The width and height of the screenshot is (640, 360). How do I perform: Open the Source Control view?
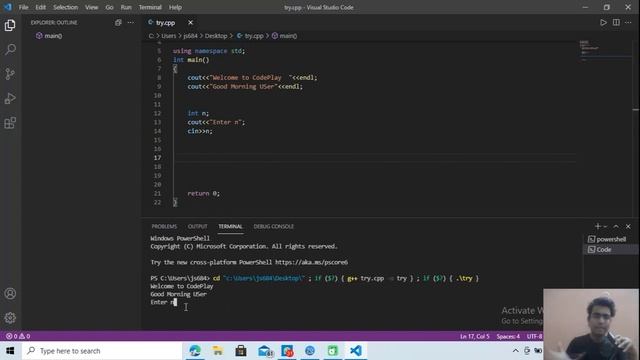[x=10, y=74]
